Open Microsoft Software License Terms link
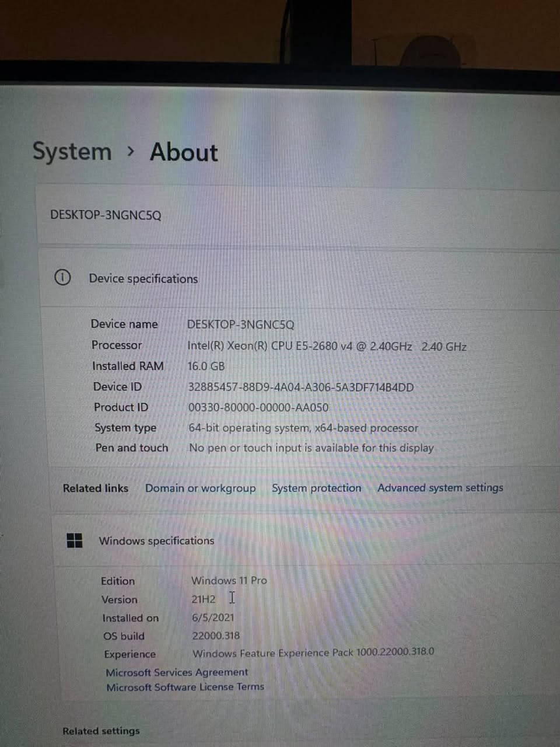The width and height of the screenshot is (560, 747). pyautogui.click(x=185, y=687)
